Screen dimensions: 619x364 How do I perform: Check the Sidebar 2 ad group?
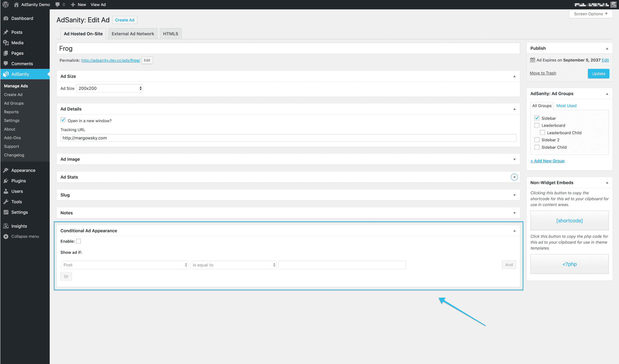(537, 140)
